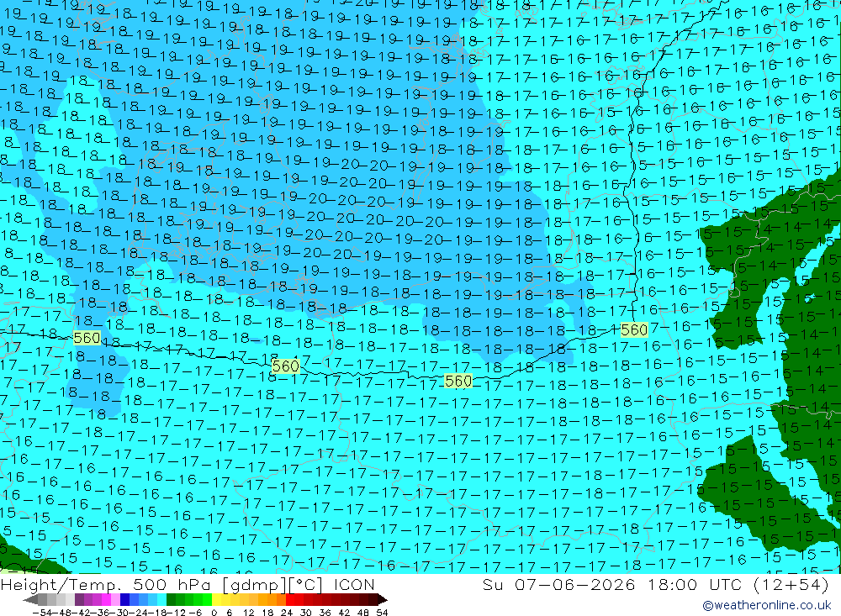Click the left gray arrow end of legend
The width and height of the screenshot is (841, 616).
[x=30, y=600]
